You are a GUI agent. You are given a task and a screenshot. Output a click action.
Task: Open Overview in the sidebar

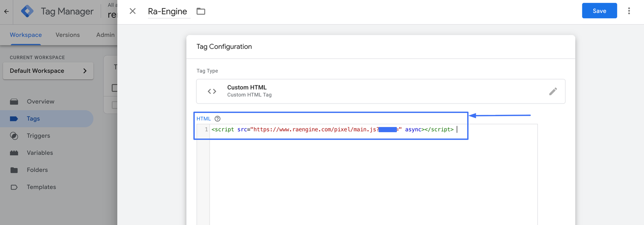[x=40, y=102]
